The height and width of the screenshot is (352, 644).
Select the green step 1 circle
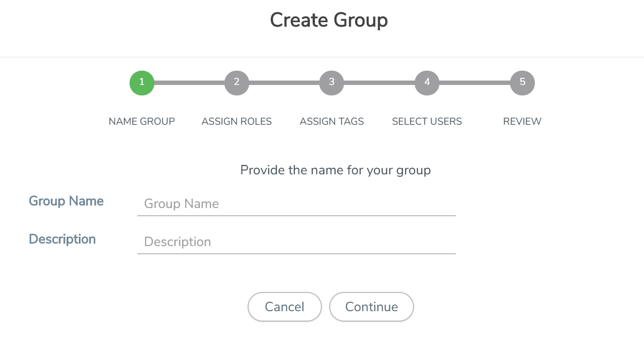(x=142, y=83)
